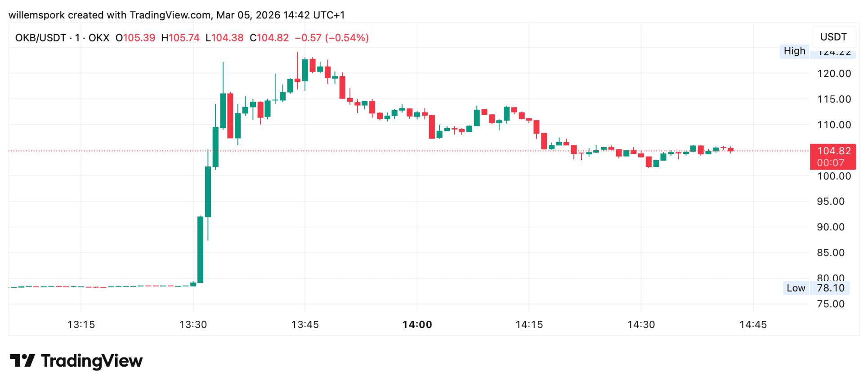Click the 14:30 time axis label
This screenshot has width=868, height=386.
(x=641, y=324)
